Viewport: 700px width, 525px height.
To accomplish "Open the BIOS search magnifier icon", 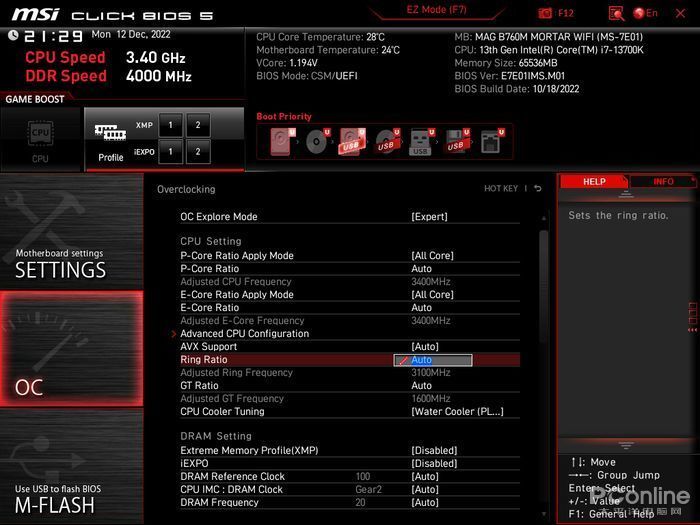I will pyautogui.click(x=616, y=13).
